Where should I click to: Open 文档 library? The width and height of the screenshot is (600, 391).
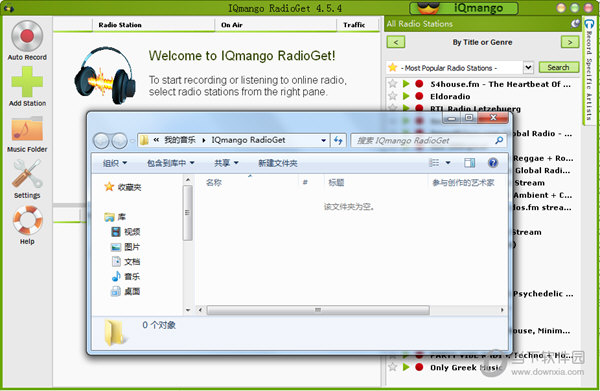coord(126,262)
